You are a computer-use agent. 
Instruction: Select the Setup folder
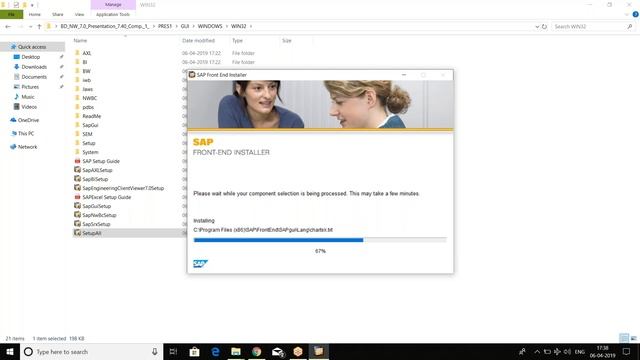(89, 143)
